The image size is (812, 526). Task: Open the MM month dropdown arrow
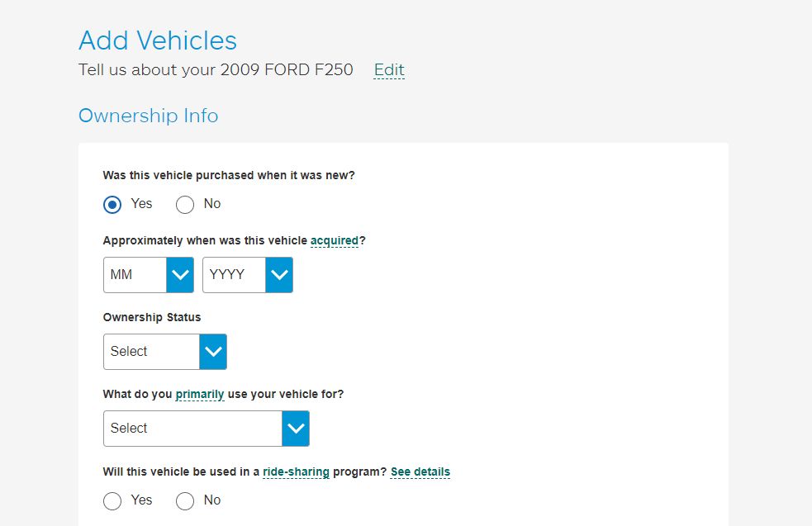pos(180,275)
